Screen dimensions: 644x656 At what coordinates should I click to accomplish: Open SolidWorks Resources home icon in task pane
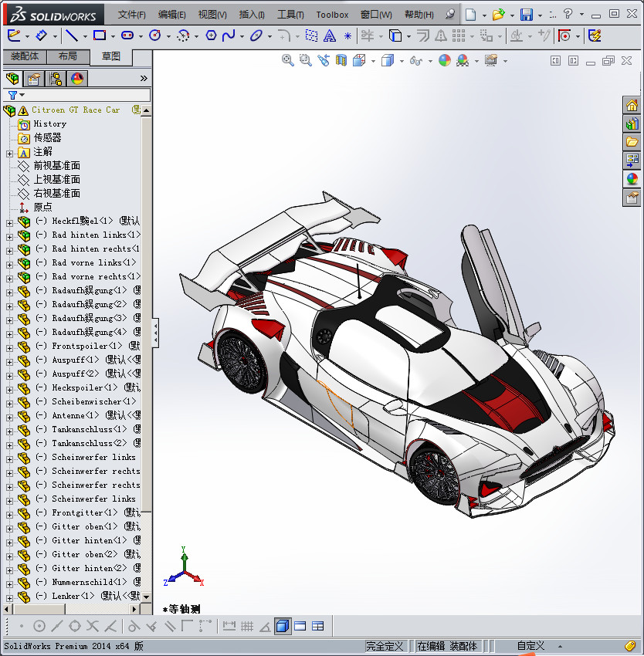(x=632, y=106)
